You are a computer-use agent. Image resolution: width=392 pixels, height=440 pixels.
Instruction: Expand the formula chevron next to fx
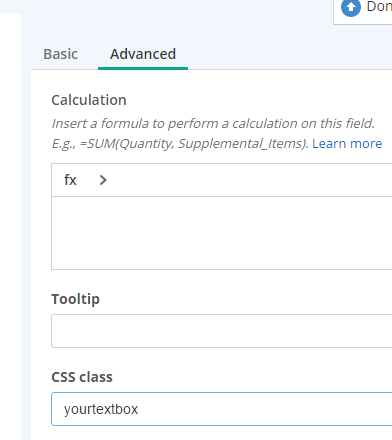tap(103, 180)
